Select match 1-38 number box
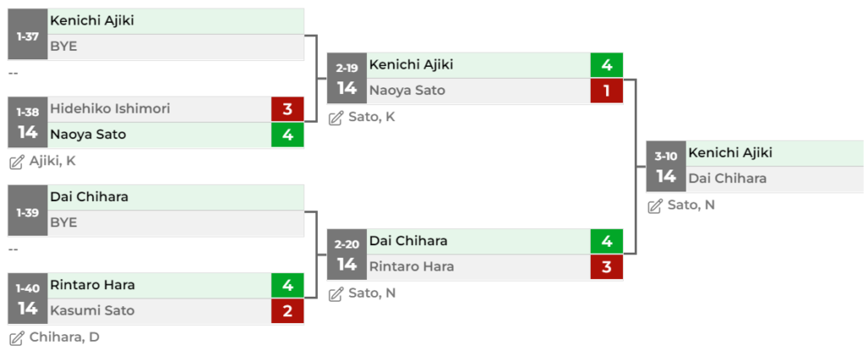 (x=28, y=123)
